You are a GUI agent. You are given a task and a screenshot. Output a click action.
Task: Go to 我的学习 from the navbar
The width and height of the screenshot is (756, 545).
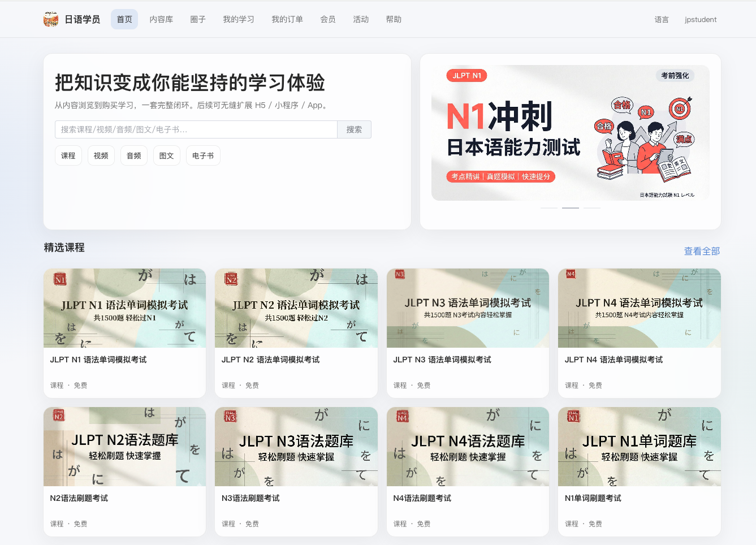[238, 19]
